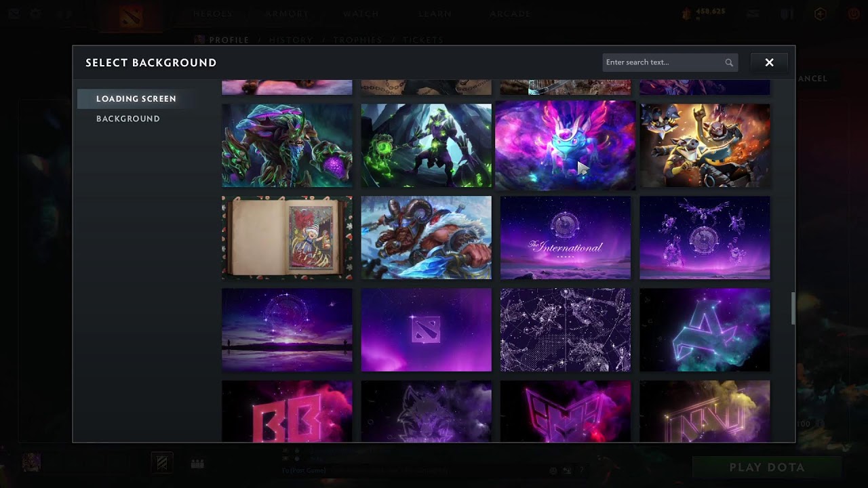Pick the International constellation heroes screen

[705, 237]
